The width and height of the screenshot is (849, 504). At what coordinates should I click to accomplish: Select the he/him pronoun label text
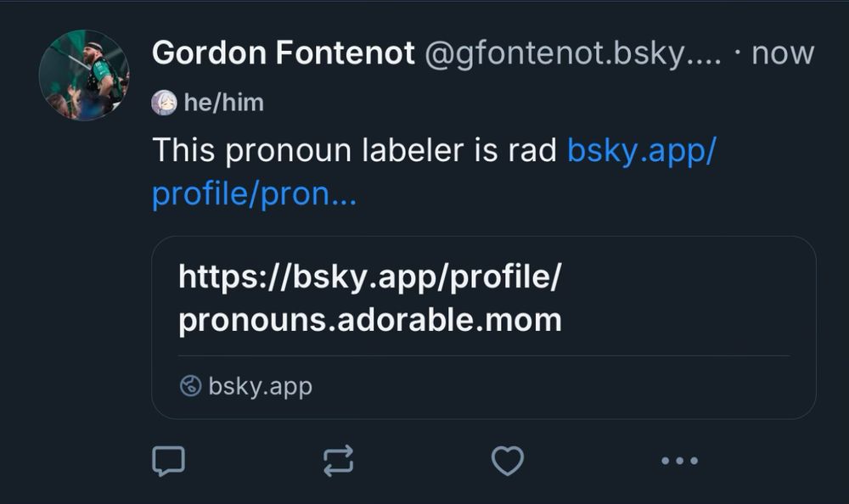click(x=224, y=102)
